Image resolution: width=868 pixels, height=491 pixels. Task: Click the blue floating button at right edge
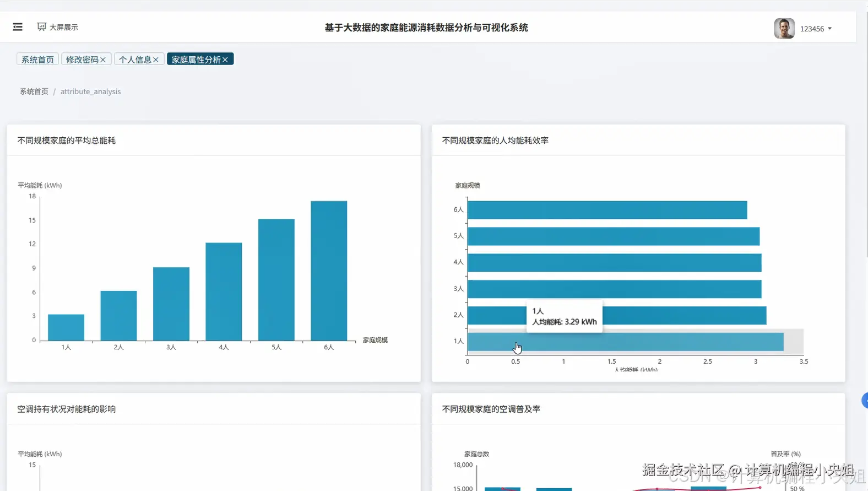click(865, 401)
